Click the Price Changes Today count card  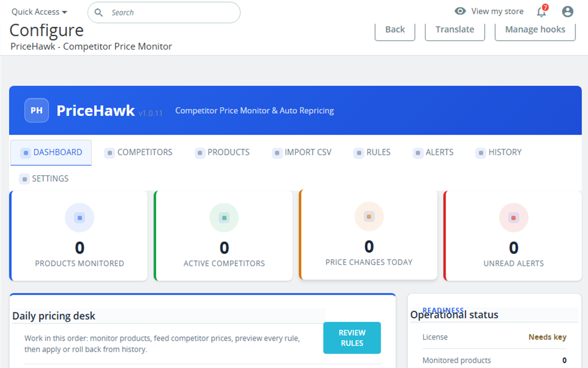[x=368, y=234]
